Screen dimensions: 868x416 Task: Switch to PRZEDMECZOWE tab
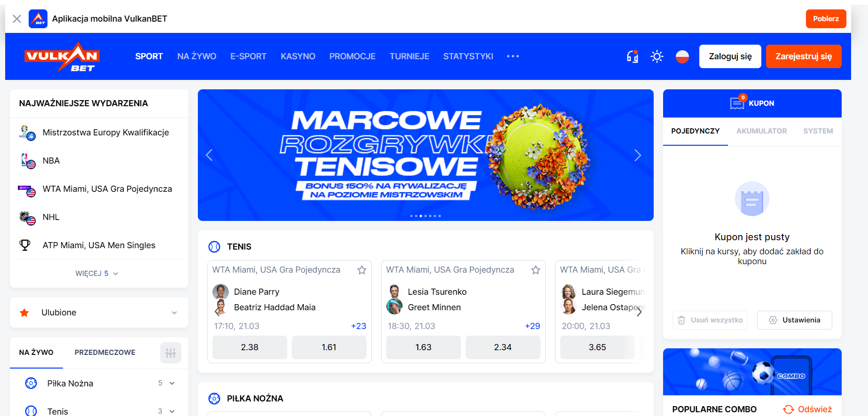click(105, 353)
